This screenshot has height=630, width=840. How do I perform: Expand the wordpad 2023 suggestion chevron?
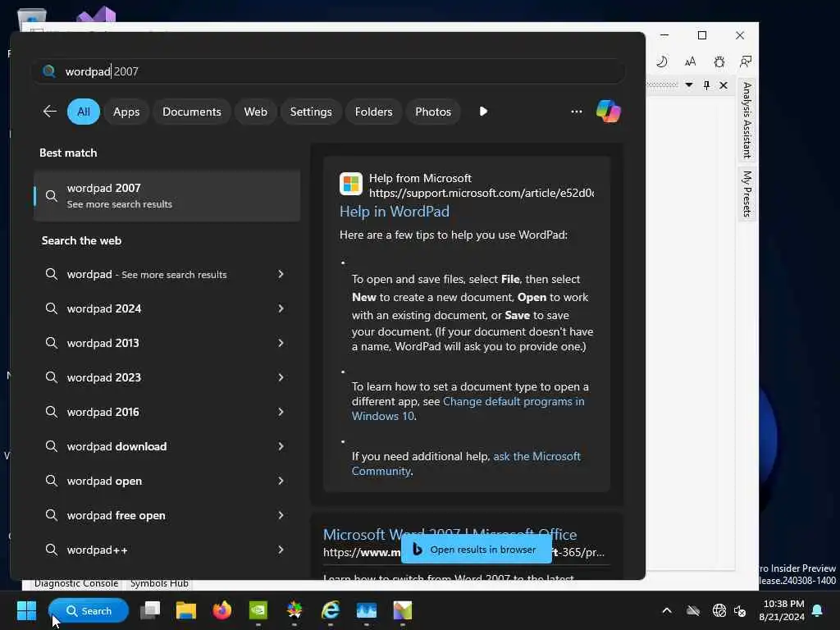[281, 377]
